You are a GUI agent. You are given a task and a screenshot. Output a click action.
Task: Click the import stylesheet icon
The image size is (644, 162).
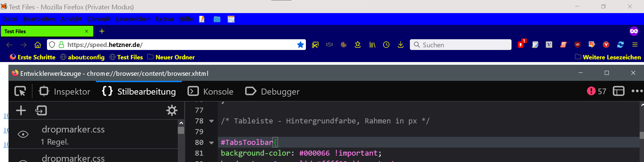41,110
